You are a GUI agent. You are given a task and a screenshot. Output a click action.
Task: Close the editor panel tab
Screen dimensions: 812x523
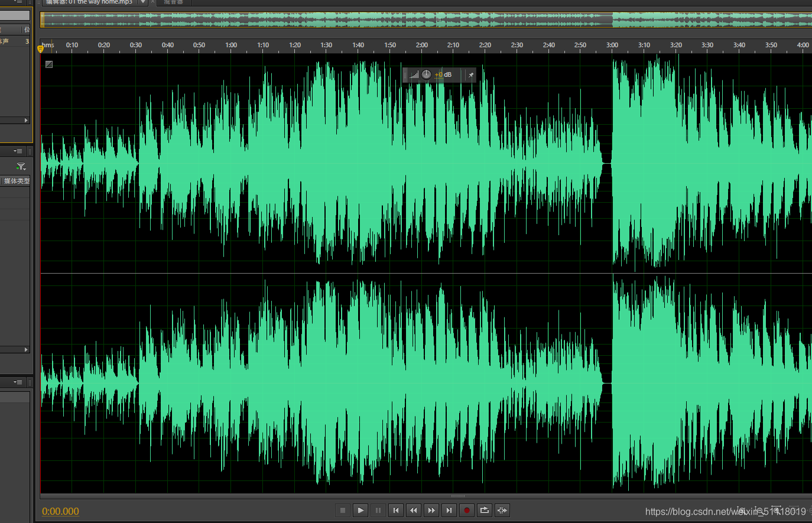(152, 2)
